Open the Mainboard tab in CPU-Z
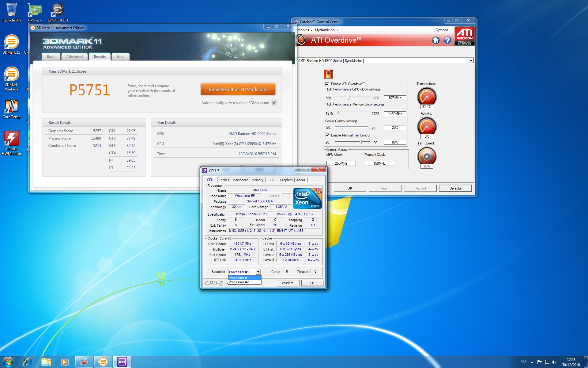Screen dimensions: 588x368 pyautogui.click(x=240, y=180)
